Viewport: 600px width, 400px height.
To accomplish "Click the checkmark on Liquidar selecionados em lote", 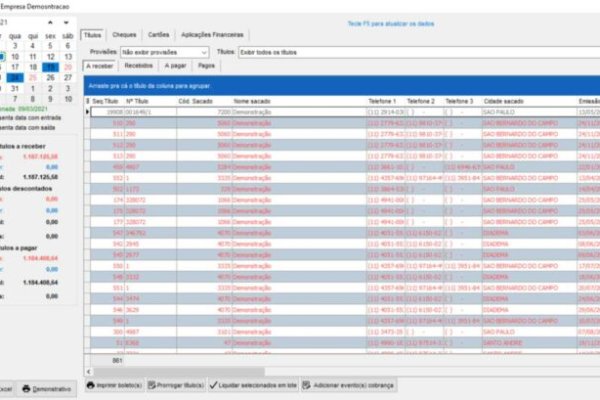I will [214, 385].
